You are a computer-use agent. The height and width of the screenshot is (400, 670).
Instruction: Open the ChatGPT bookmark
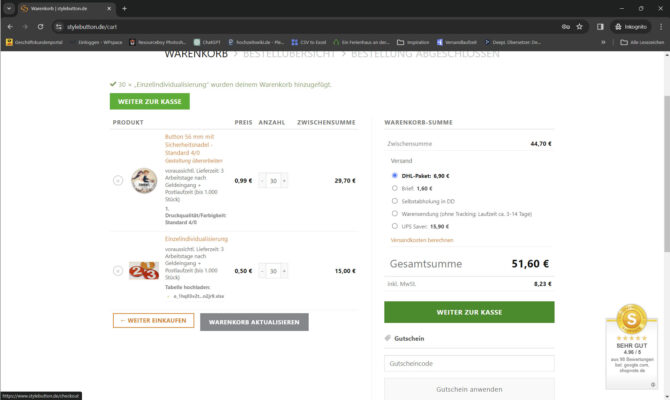(212, 42)
